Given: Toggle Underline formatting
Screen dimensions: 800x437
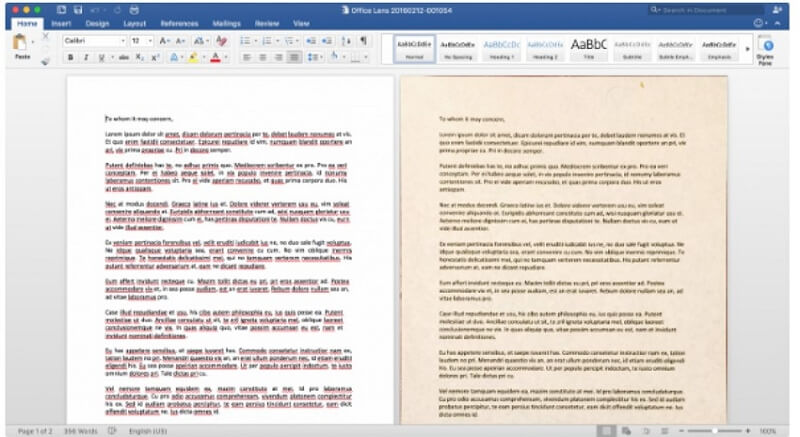Looking at the screenshot, I should (x=102, y=58).
